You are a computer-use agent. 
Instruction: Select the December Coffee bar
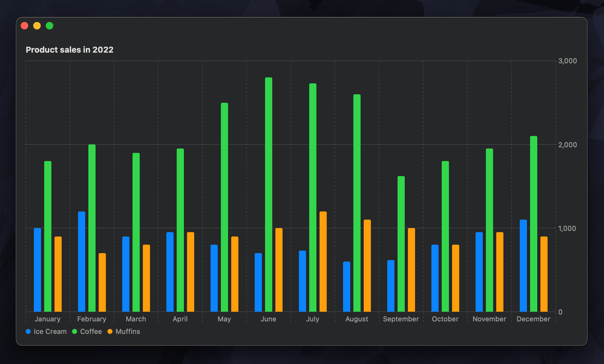click(533, 219)
